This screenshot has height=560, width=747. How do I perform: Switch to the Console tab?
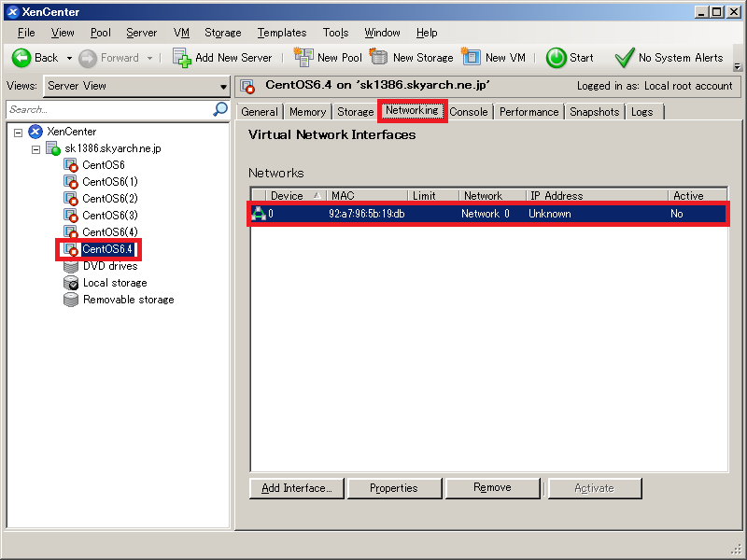[x=469, y=112]
